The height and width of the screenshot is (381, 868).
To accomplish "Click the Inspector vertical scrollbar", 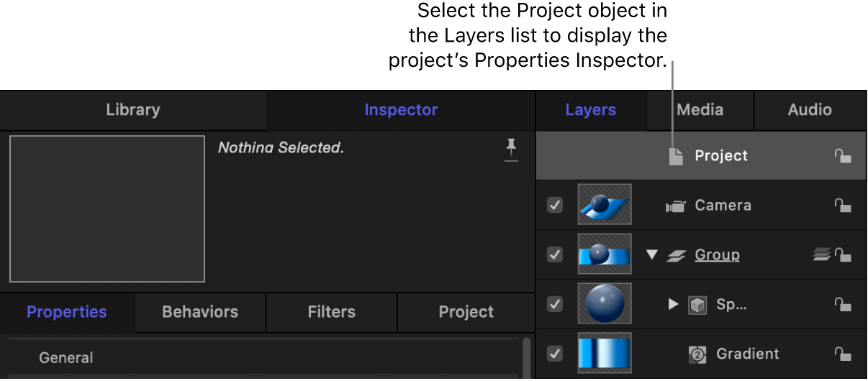I will (x=527, y=357).
